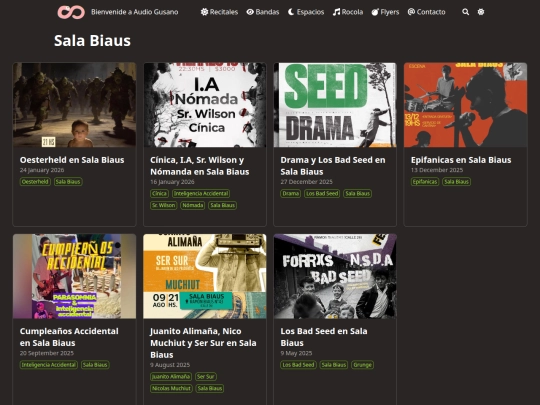Screen dimensions: 540x405
Task: Open the search magnifier icon
Action: pyautogui.click(x=465, y=12)
